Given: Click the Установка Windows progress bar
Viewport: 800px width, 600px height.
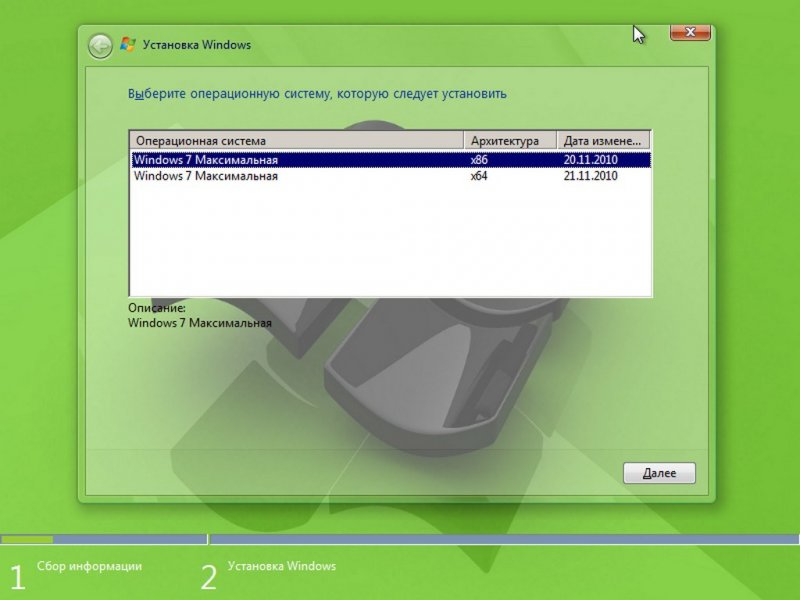Looking at the screenshot, I should pos(505,539).
